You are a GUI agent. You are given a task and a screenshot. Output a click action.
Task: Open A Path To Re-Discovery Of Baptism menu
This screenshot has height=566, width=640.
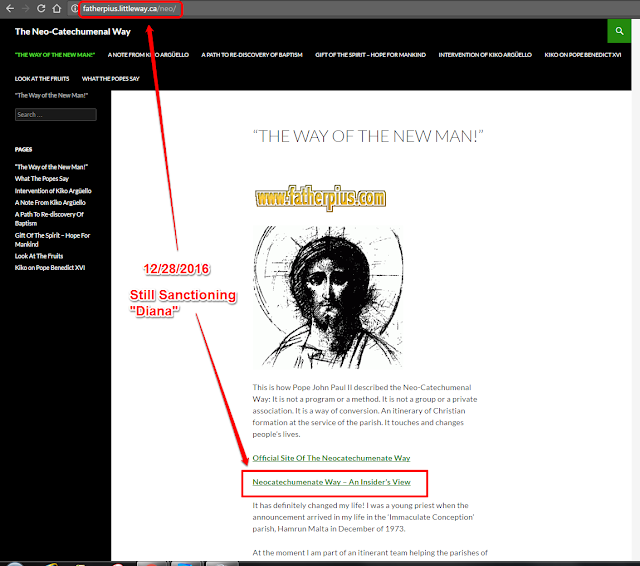point(252,55)
